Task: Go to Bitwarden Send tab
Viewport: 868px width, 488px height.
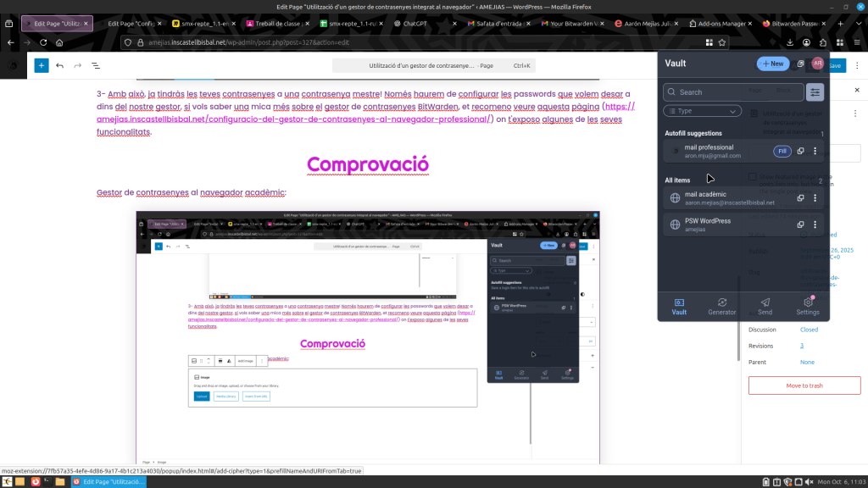Action: pos(765,305)
